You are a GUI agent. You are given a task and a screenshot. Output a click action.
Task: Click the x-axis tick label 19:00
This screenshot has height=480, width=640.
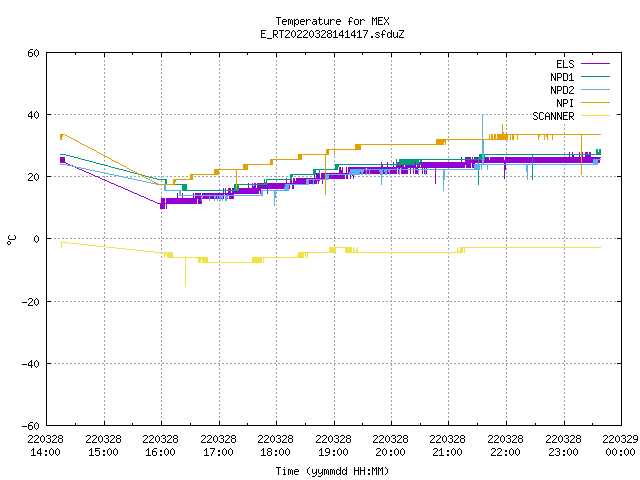click(x=334, y=452)
